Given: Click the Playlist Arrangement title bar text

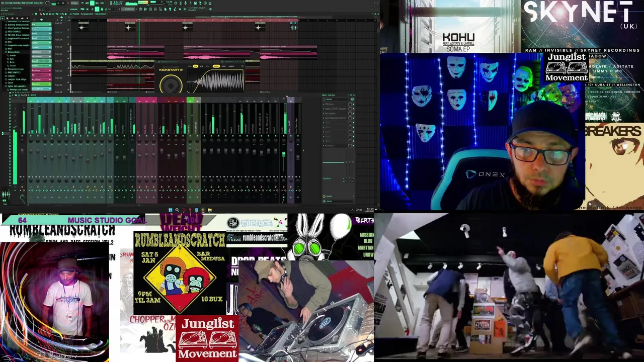Looking at the screenshot, I should 89,14.
